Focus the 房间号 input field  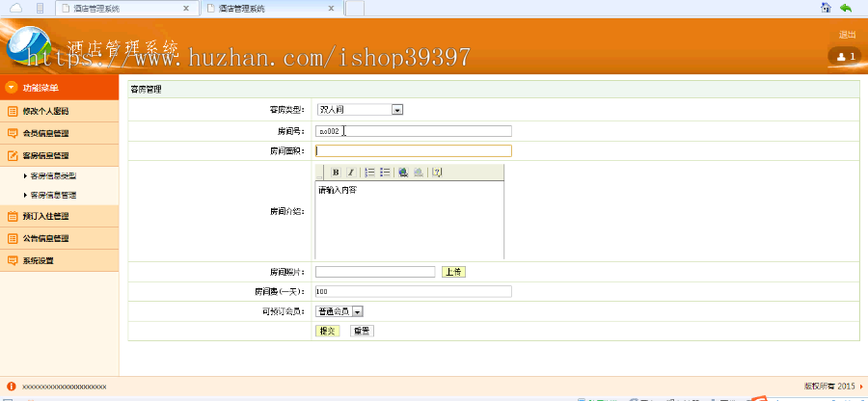coord(414,131)
